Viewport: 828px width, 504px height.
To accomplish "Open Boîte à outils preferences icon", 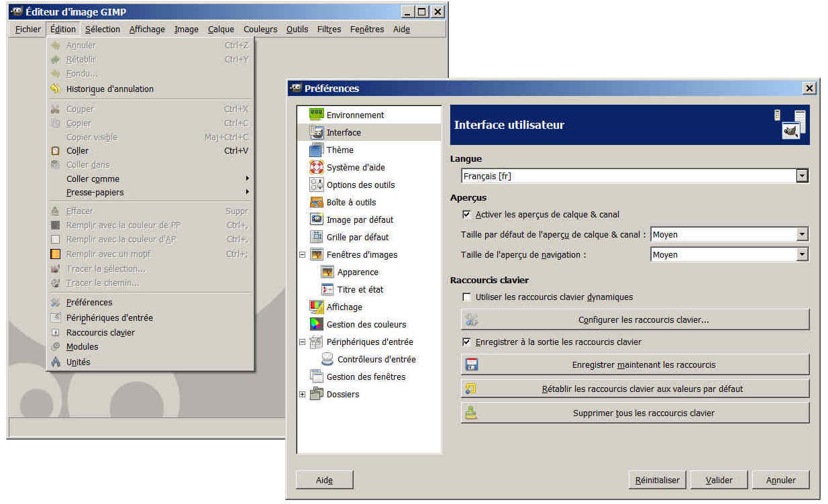I will coord(316,202).
